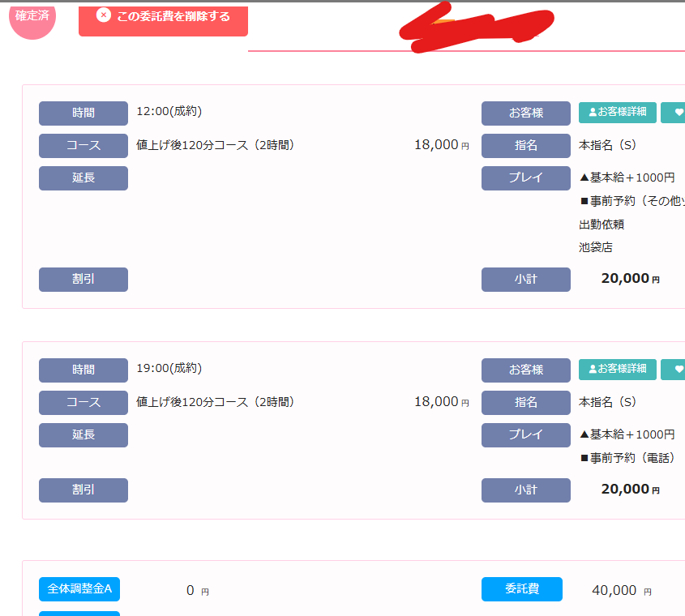Click the pink 確定済 status badge
The image size is (685, 616).
click(32, 18)
